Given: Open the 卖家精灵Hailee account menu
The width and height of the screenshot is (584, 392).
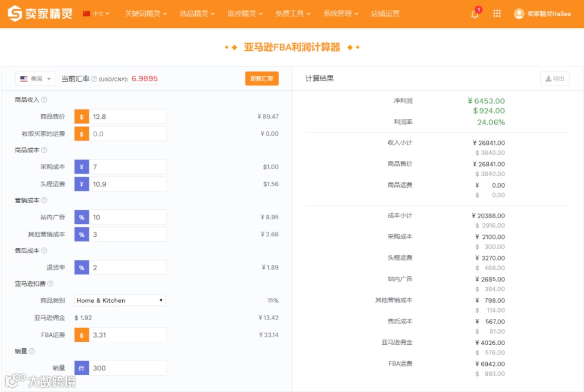Looking at the screenshot, I should tap(549, 14).
